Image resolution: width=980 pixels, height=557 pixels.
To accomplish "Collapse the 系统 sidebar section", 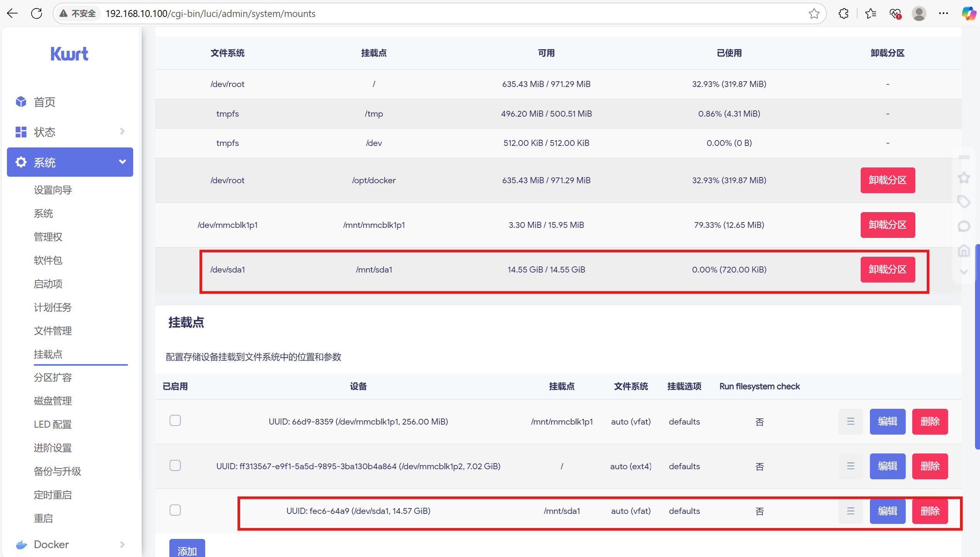I will (x=70, y=162).
